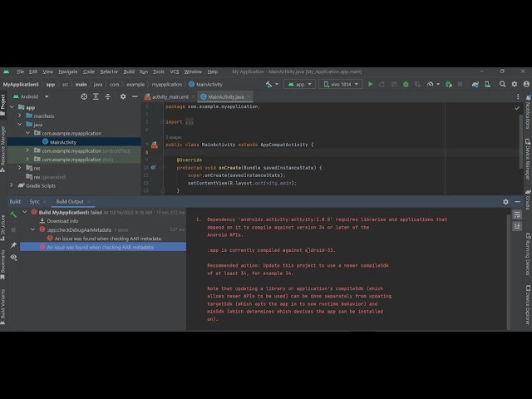Click Apply Changes and Restart Activity icon
The width and height of the screenshot is (532, 399).
click(382, 84)
